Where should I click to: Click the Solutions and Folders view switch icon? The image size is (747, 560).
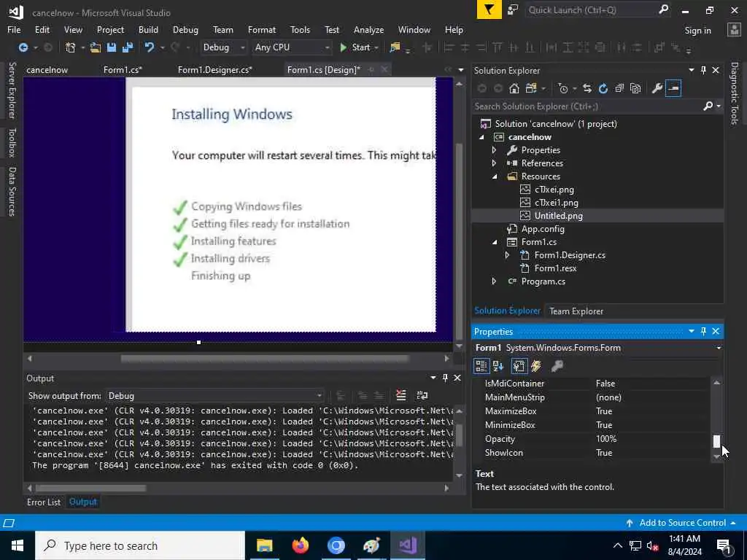point(531,88)
